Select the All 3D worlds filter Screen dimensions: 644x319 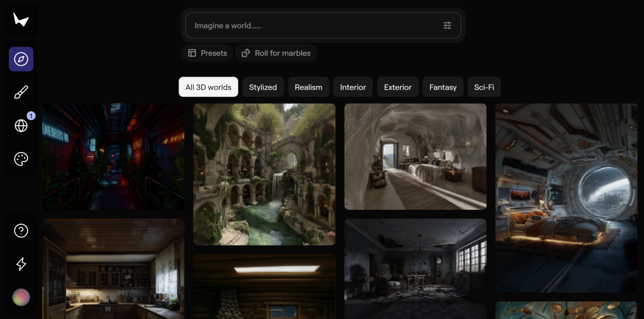coord(208,87)
